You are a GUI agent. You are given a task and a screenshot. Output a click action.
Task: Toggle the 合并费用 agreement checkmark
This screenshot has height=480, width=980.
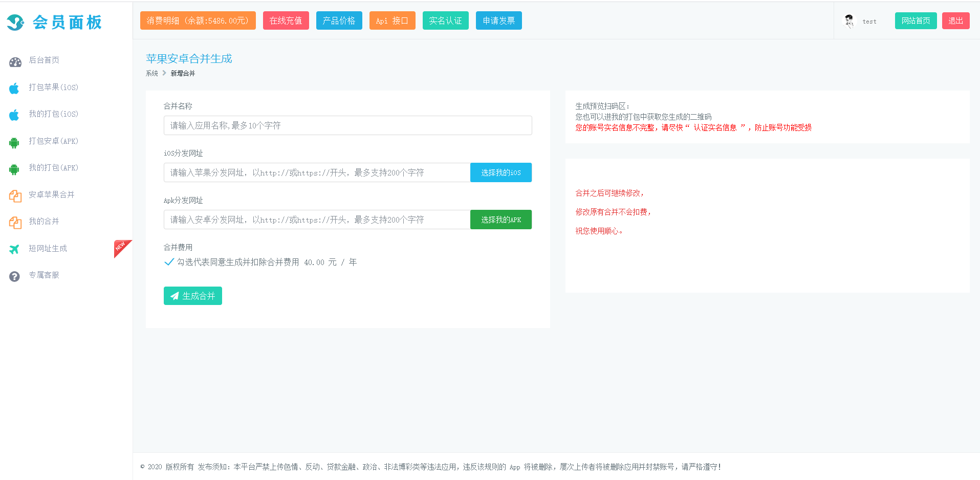point(169,262)
